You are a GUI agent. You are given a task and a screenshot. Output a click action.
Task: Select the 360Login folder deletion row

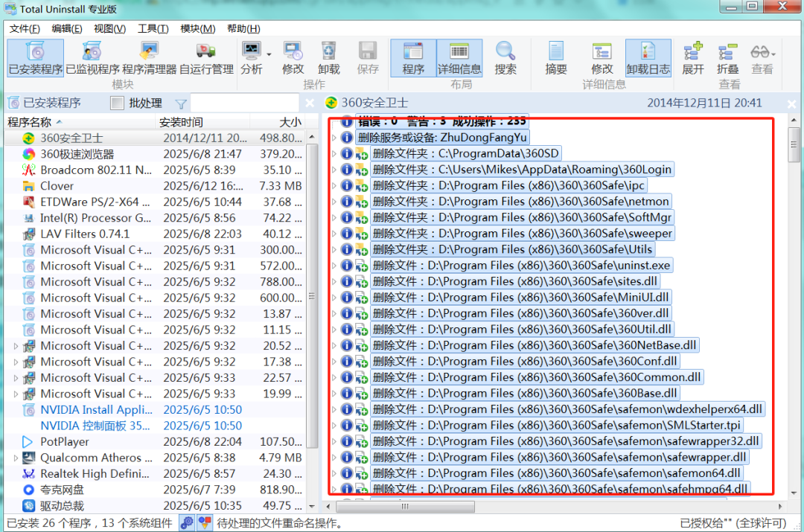coord(522,169)
